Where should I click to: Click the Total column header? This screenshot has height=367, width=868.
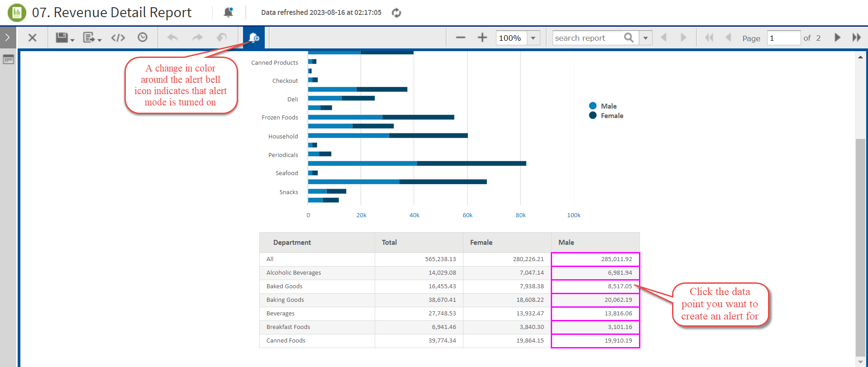419,243
